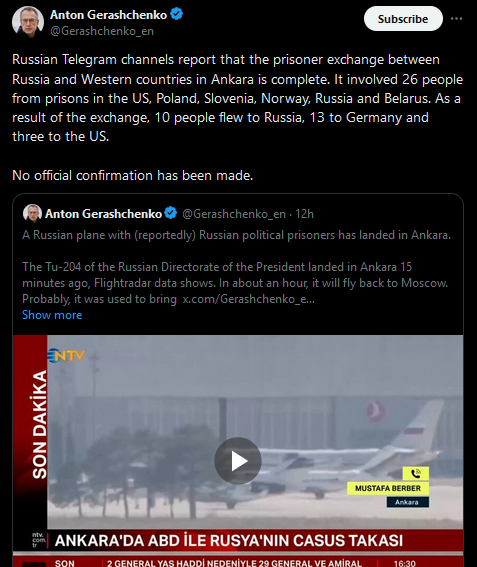Open the quoted post's author name

(103, 214)
